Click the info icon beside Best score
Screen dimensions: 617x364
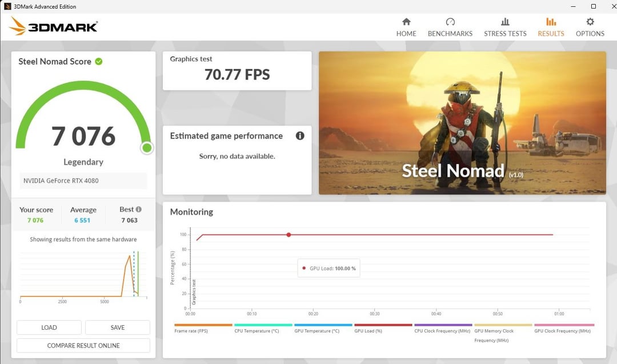(138, 209)
